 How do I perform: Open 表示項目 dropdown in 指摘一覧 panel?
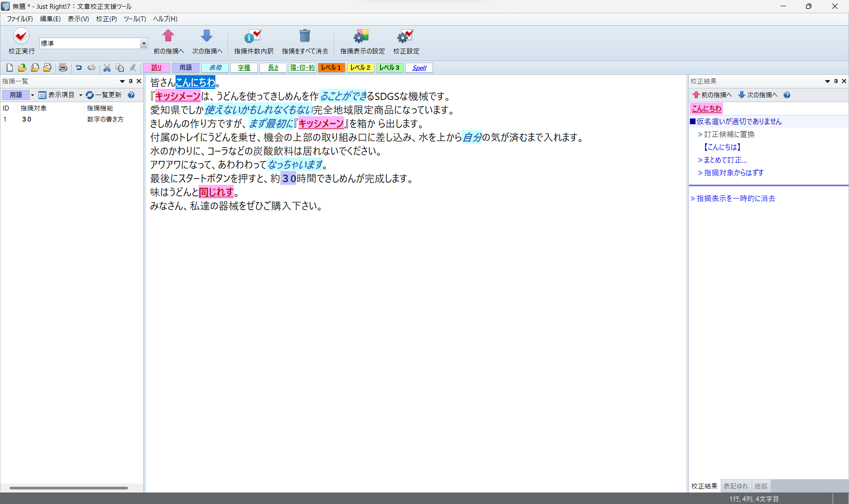click(61, 95)
